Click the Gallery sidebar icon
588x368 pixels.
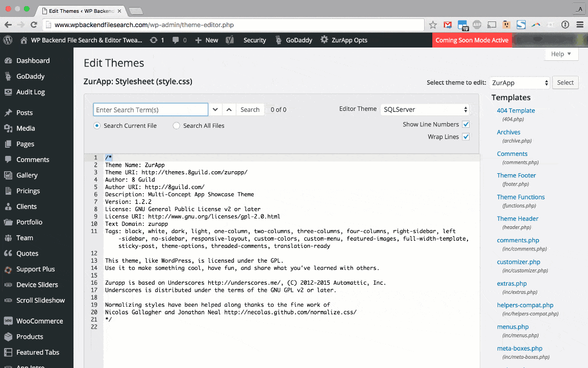tap(8, 175)
